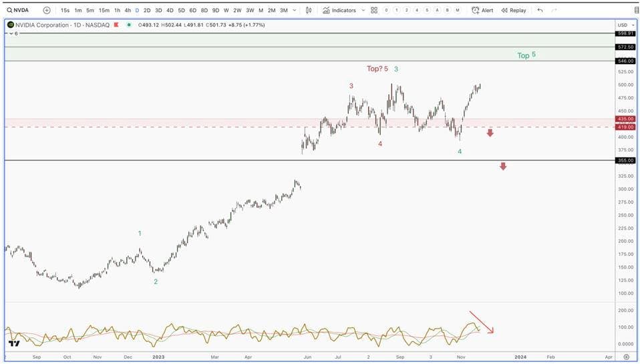The height and width of the screenshot is (364, 640).
Task: Click the circled 5 toolbar button
Action: coord(427,10)
